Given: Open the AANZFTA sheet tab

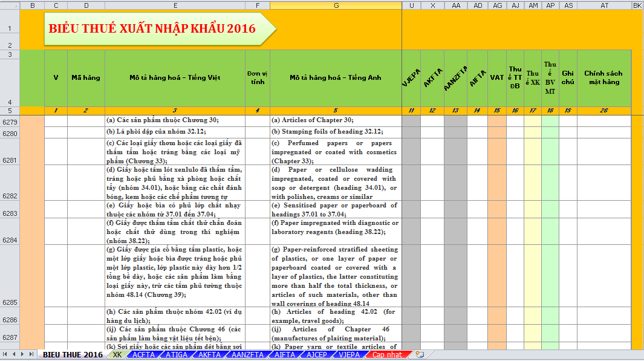Looking at the screenshot, I should point(248,354).
